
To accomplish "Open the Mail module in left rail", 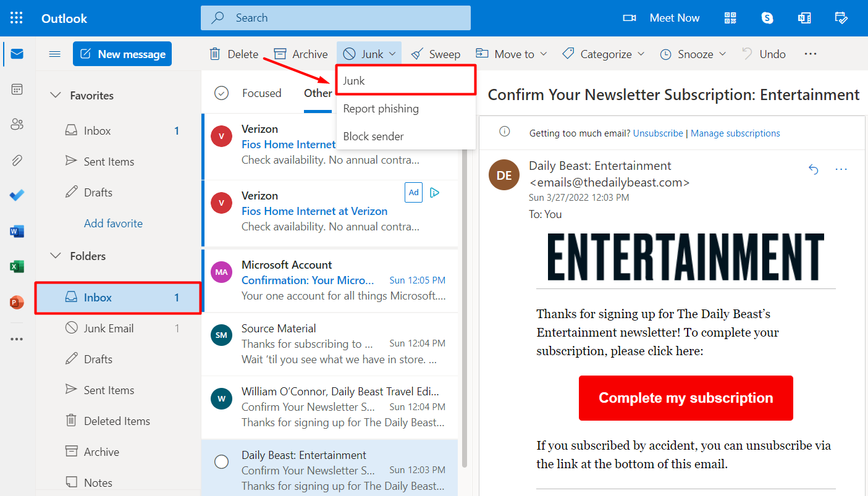I will pos(17,54).
